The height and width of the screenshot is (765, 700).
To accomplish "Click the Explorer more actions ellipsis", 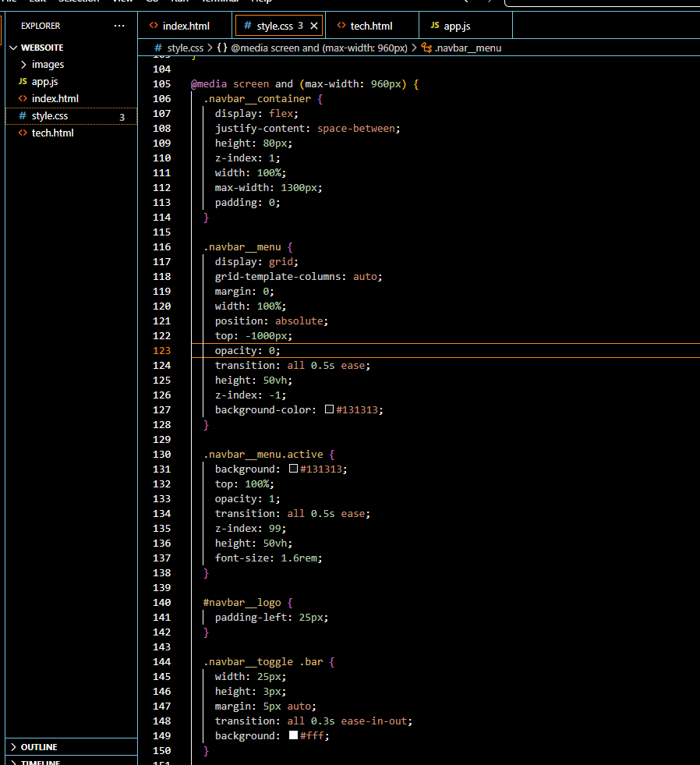I will [118, 26].
